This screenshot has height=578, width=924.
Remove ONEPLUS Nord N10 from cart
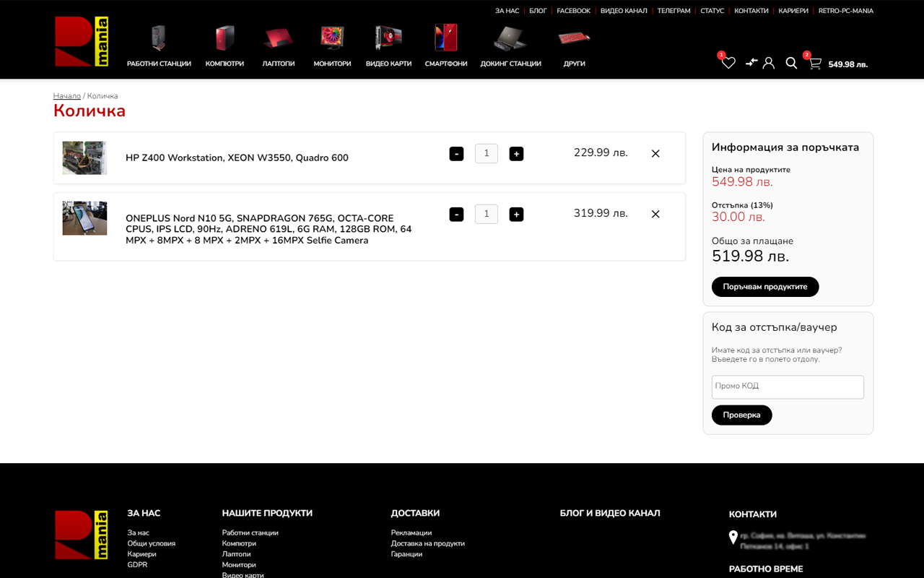655,215
